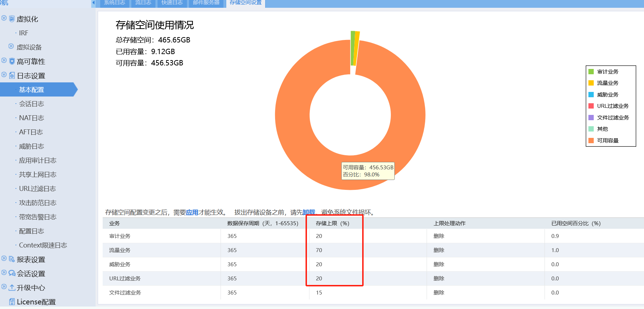Click the 审计业务 retention period value 365

[232, 236]
